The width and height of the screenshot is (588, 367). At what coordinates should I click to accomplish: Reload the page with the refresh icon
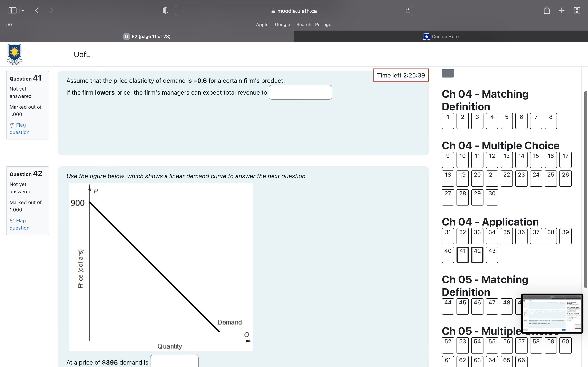coord(408,11)
